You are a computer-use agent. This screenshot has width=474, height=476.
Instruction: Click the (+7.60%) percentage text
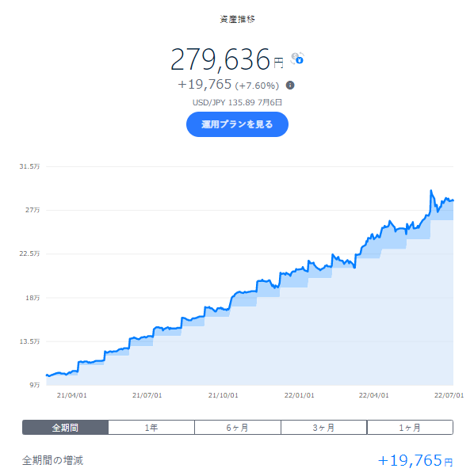point(257,86)
